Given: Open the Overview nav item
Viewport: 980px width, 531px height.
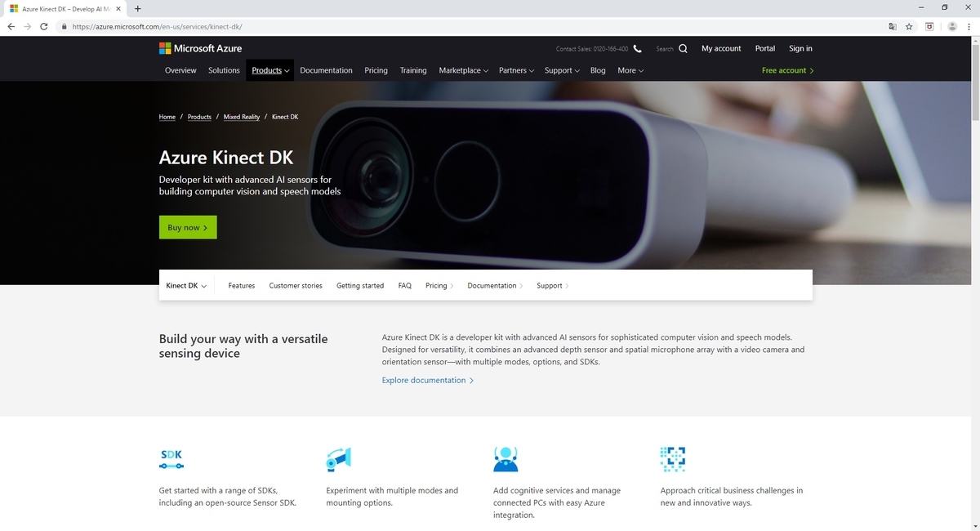Looking at the screenshot, I should [180, 70].
